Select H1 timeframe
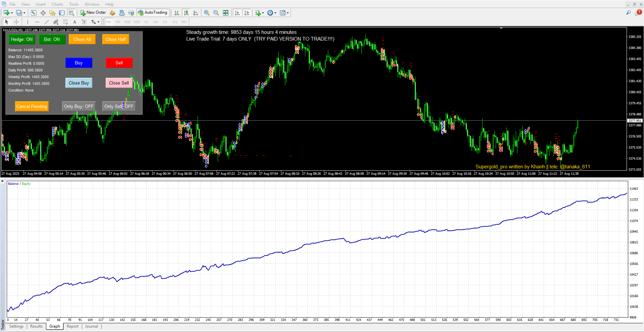This screenshot has height=332, width=644. coord(146,22)
